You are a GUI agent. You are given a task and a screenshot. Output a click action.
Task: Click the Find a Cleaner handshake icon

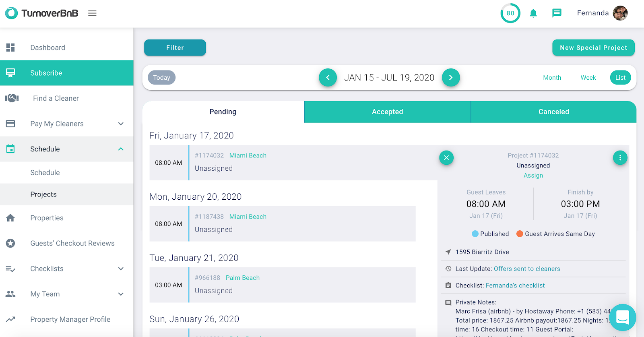pyautogui.click(x=12, y=98)
